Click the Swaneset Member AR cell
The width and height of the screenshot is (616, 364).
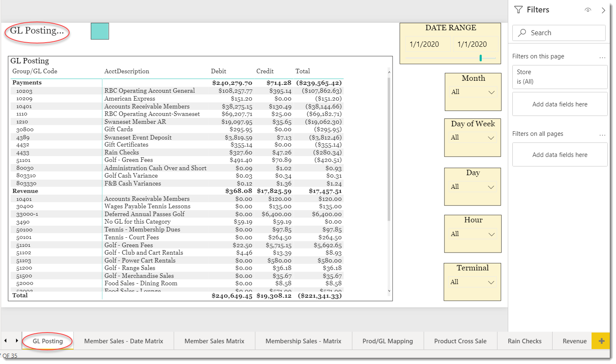click(135, 122)
